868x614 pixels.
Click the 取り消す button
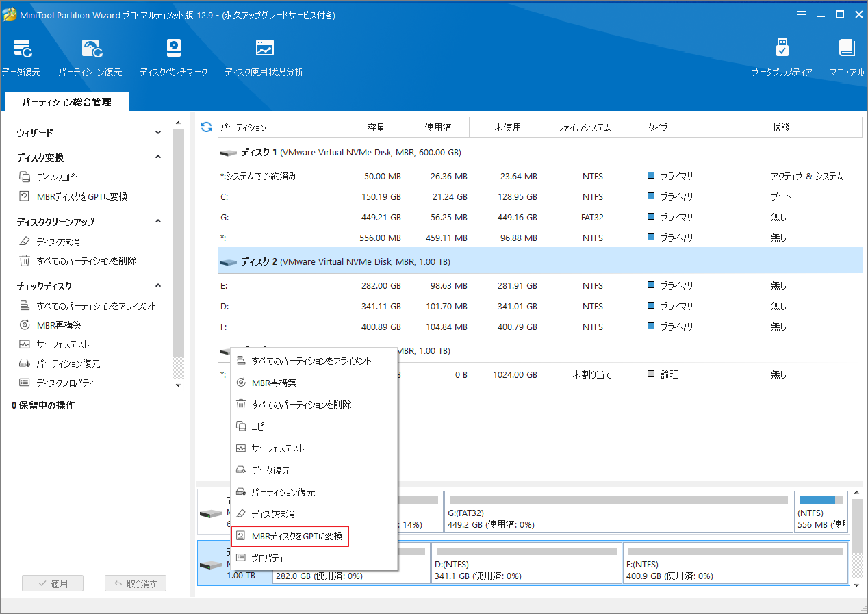[x=135, y=584]
